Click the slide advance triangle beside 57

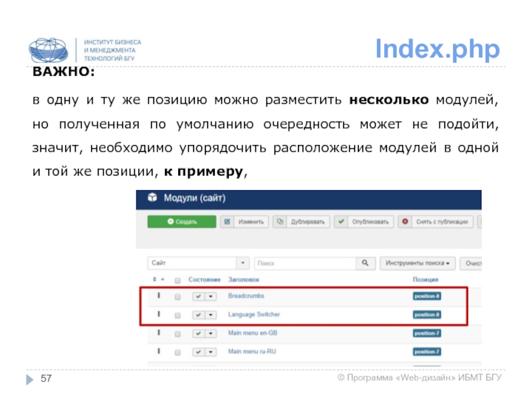[30, 379]
